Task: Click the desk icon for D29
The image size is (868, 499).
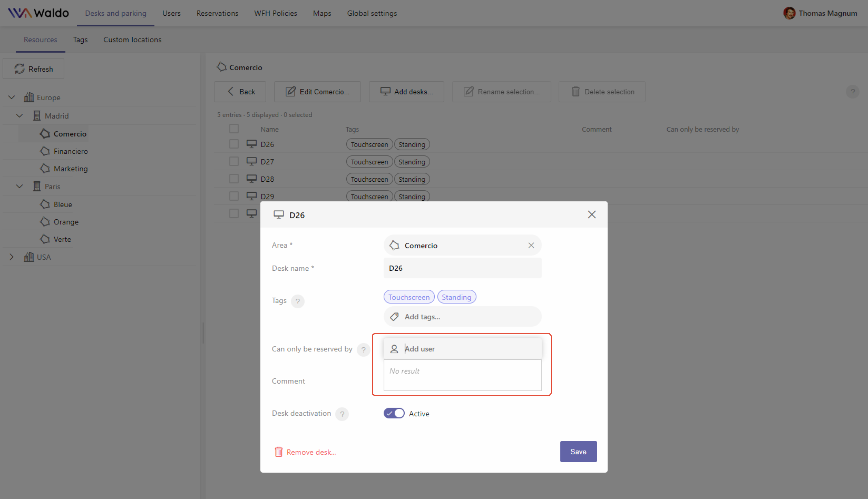Action: coord(251,197)
